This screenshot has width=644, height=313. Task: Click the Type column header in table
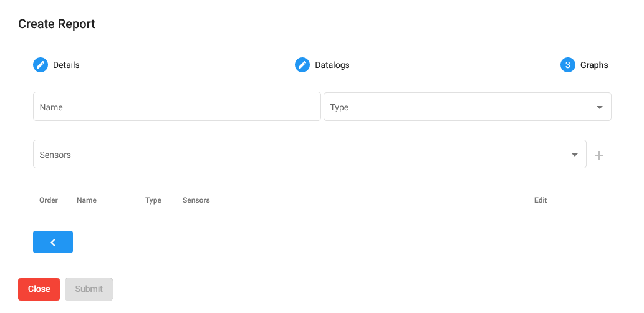[153, 200]
